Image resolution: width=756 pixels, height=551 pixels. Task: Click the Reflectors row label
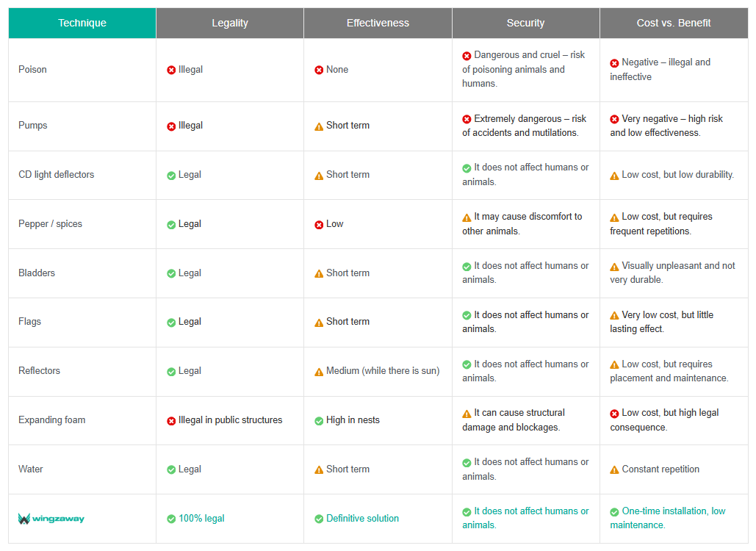tap(39, 371)
